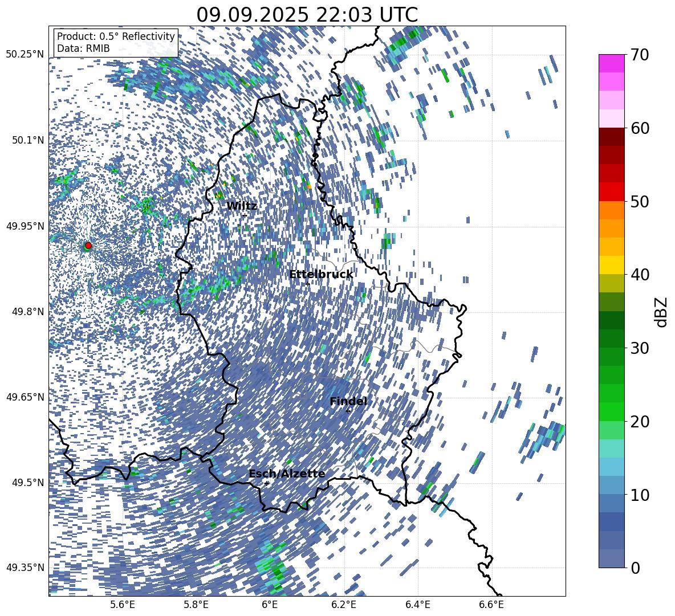This screenshot has width=675, height=616.
Task: Click the plot title 09.09.2025 22:03 UTC
Action: tap(307, 15)
